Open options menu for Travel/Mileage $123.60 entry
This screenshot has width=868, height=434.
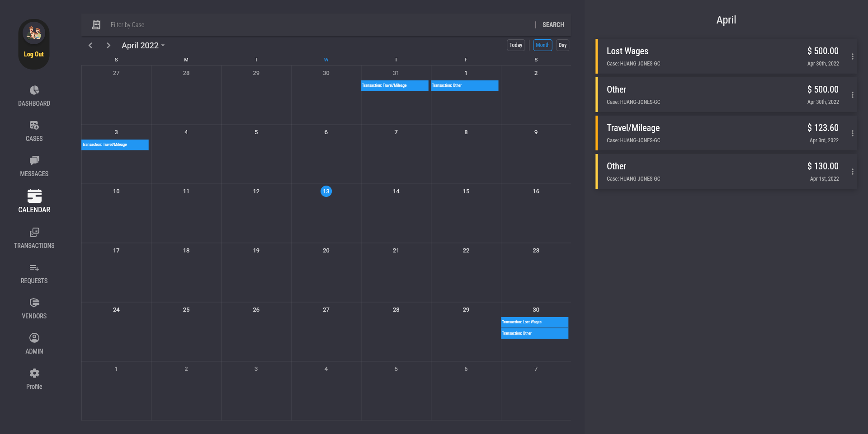coord(852,133)
